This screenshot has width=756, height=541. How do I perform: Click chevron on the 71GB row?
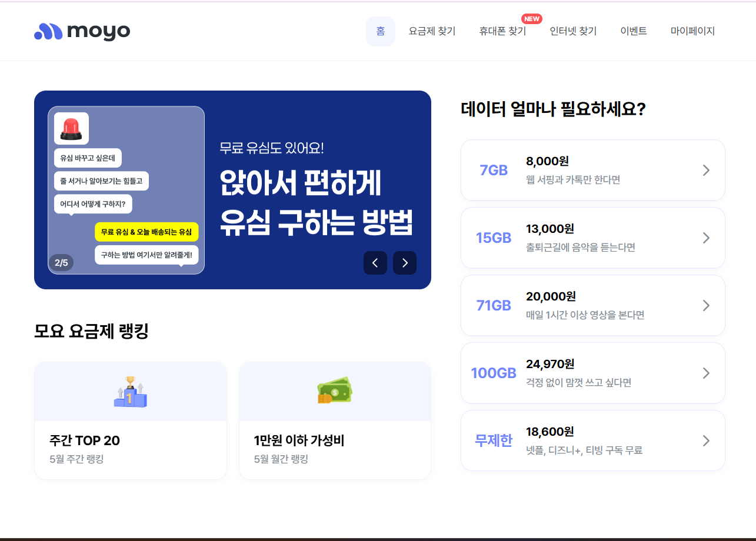706,305
